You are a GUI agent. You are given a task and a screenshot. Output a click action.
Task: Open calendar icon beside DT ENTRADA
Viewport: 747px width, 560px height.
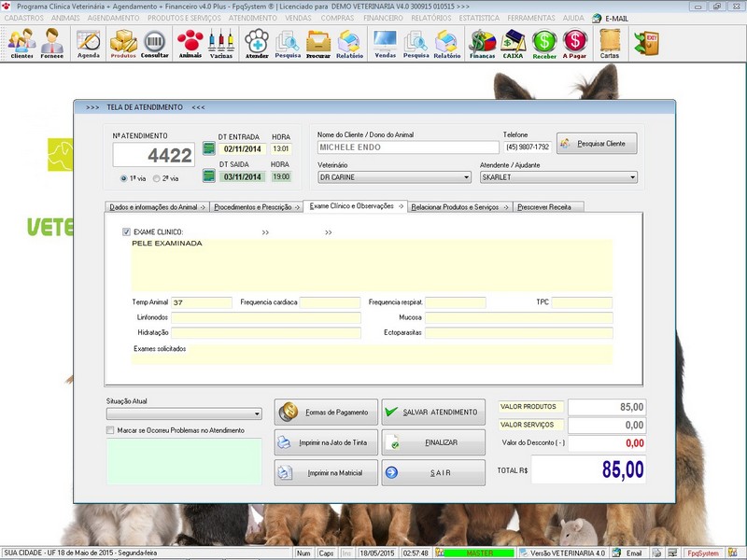[208, 148]
